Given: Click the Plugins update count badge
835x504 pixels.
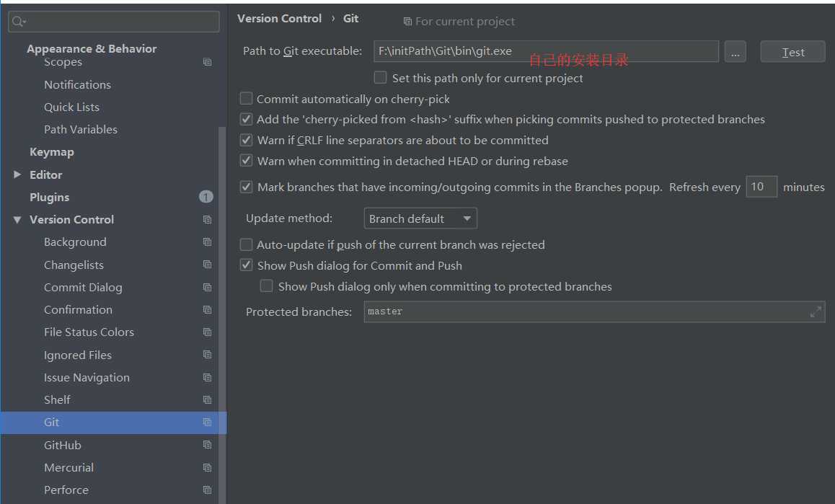Looking at the screenshot, I should coord(206,197).
